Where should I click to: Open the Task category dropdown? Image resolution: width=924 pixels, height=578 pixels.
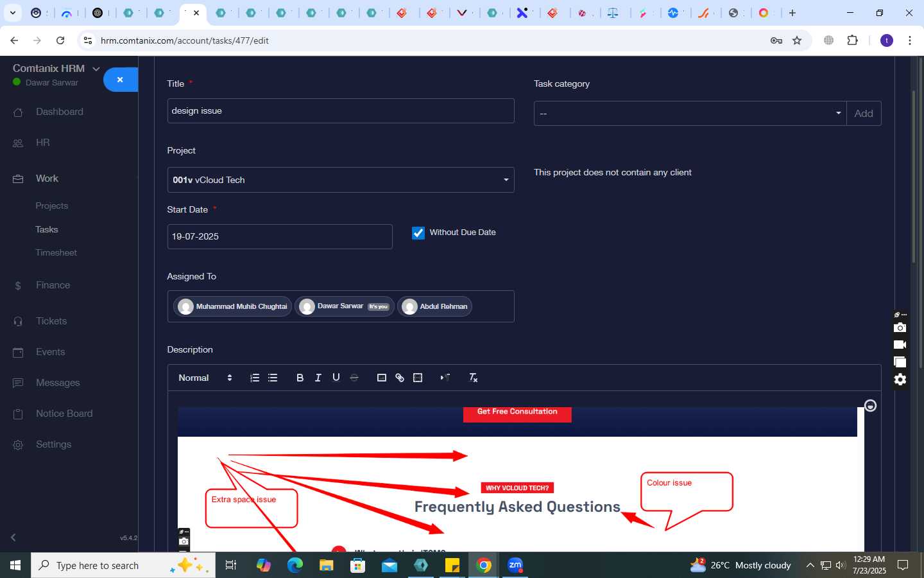(x=690, y=114)
